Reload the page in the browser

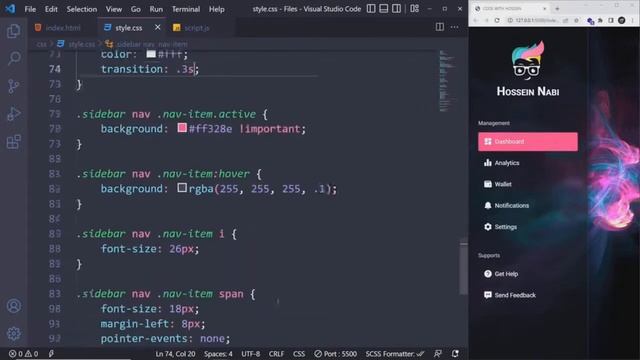click(497, 20)
